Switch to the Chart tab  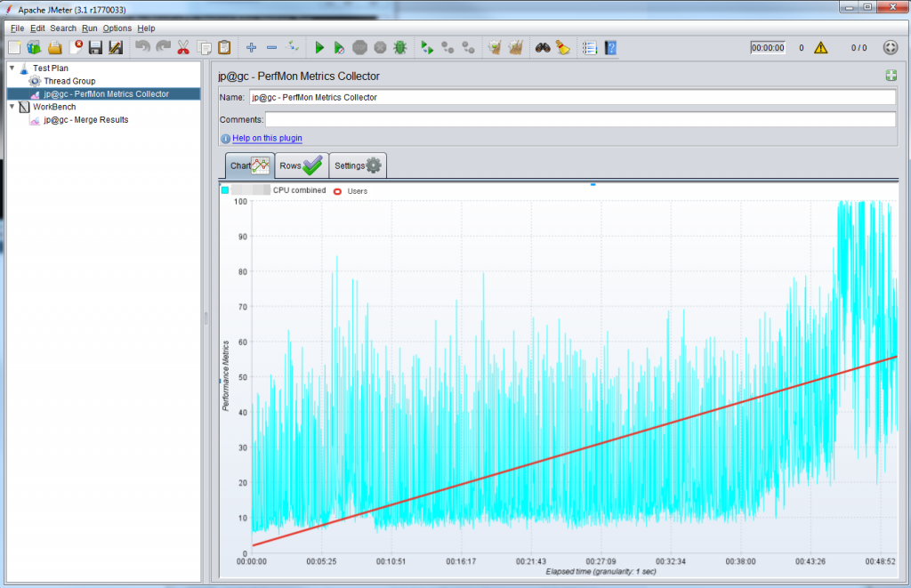(250, 165)
